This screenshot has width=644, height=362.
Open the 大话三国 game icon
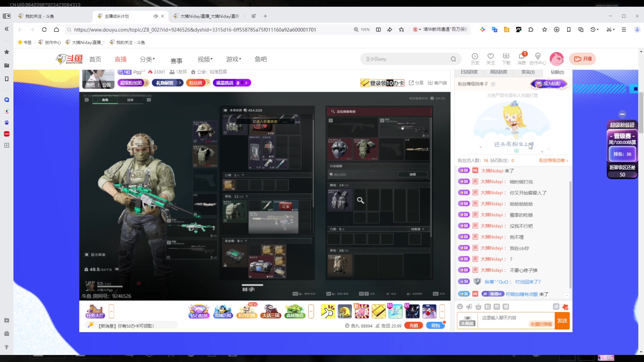[271, 311]
